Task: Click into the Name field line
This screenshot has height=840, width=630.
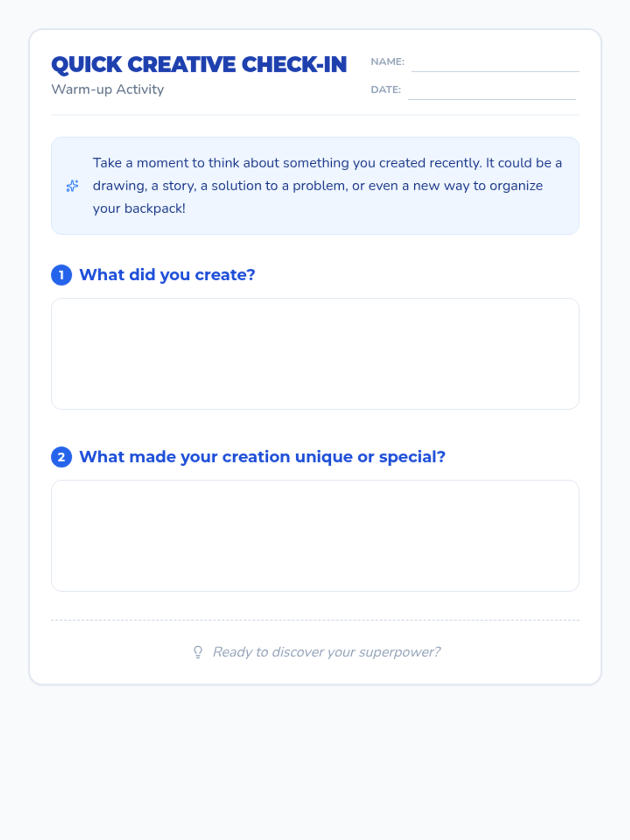Action: tap(495, 64)
